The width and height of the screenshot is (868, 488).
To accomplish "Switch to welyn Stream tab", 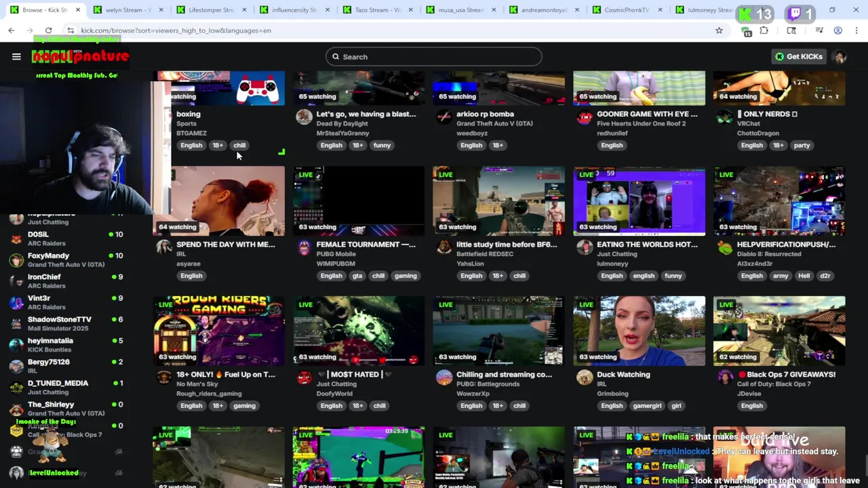I will pos(129,10).
